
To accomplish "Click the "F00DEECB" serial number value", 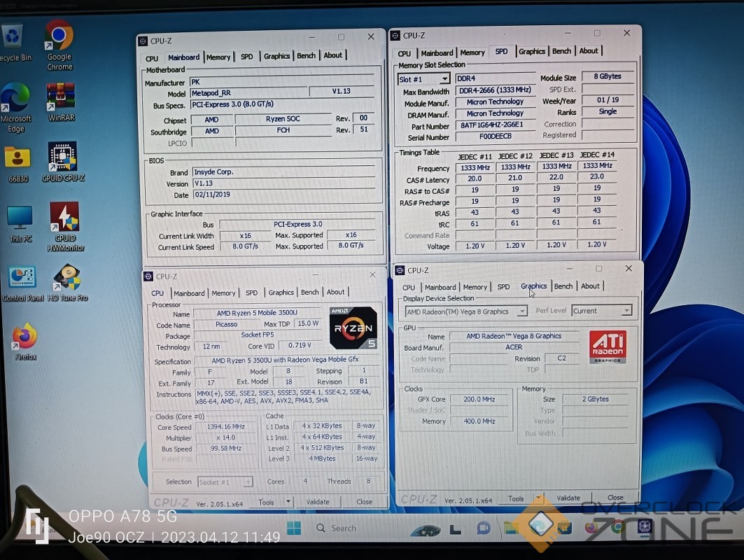I will pos(495,136).
